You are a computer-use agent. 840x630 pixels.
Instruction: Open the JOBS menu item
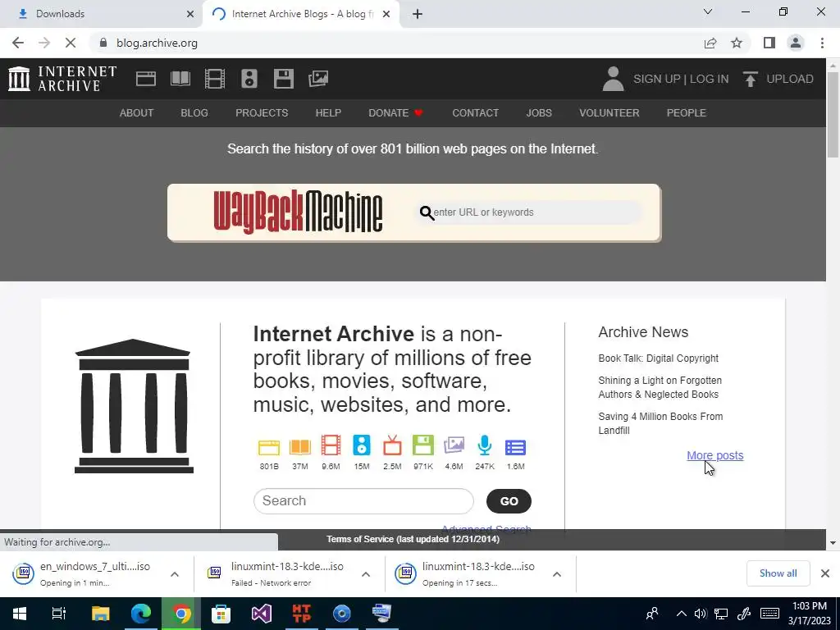(x=539, y=113)
